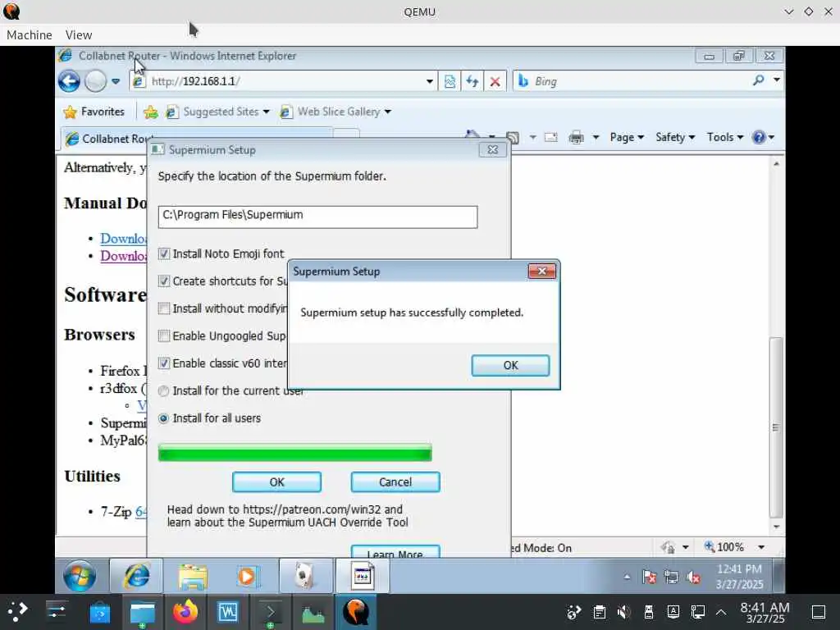The image size is (840, 630).
Task: Show hidden Windows tray icons
Action: point(627,577)
